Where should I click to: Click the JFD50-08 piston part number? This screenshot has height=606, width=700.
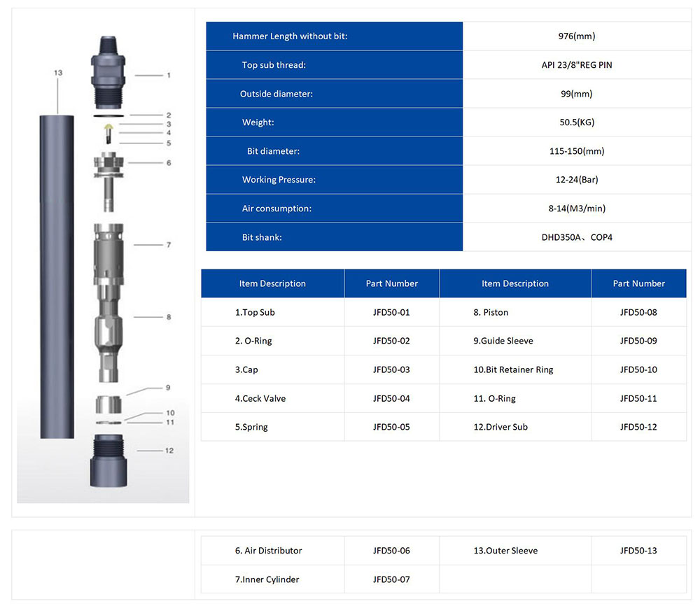[x=638, y=312]
